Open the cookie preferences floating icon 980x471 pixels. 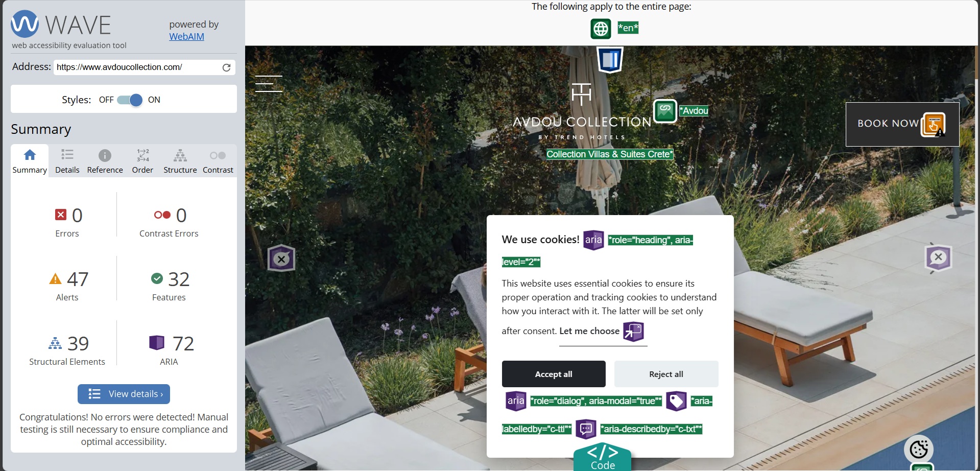pyautogui.click(x=919, y=450)
